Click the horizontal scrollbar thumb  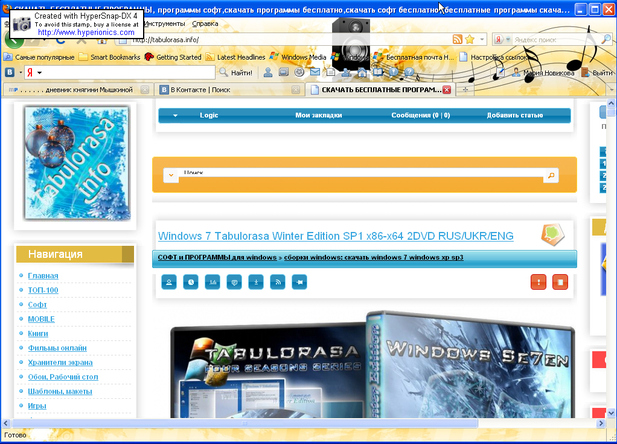(245, 424)
